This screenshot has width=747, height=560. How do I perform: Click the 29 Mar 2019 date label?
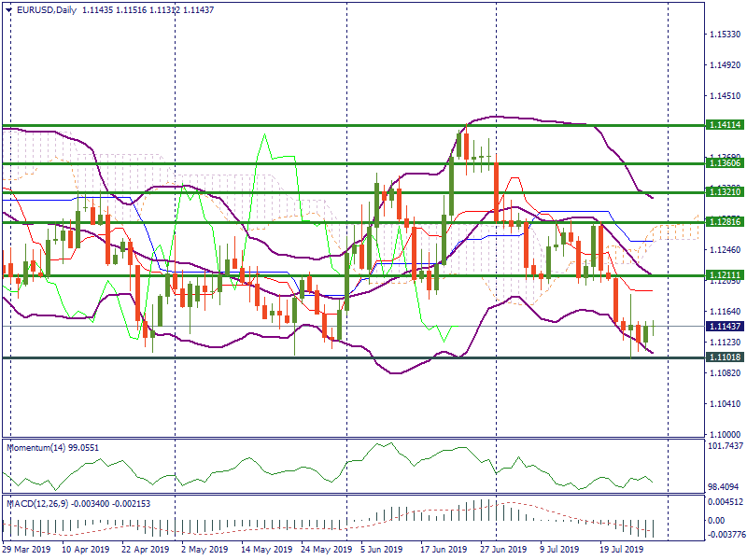[26, 550]
